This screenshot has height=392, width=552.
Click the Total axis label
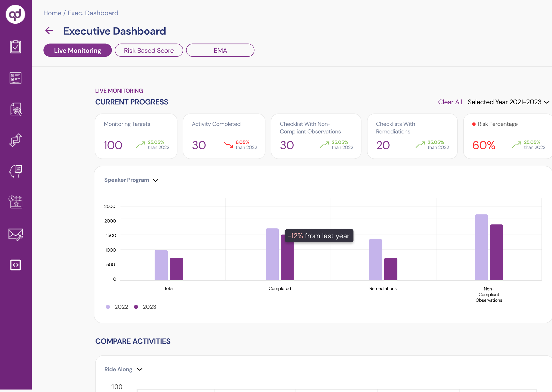[169, 289]
